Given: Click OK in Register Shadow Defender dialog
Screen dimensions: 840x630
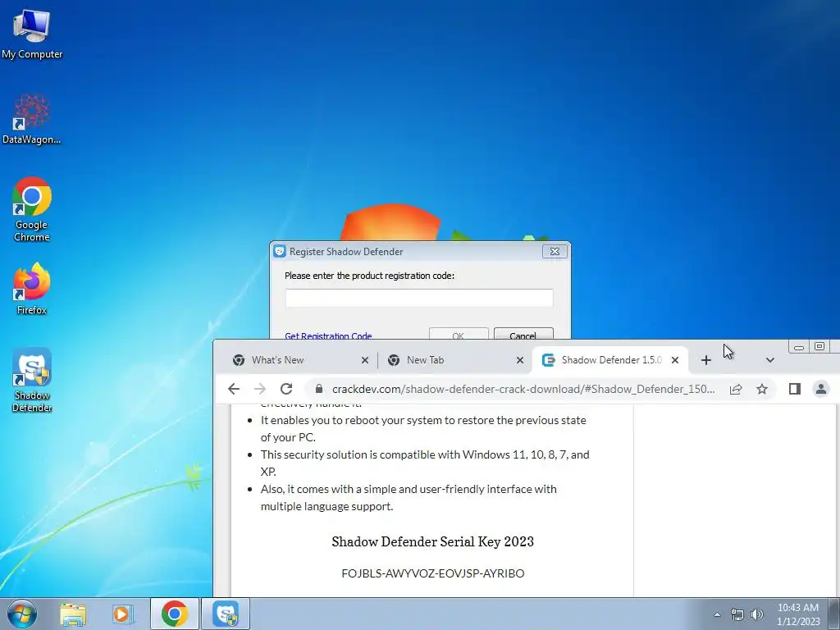Looking at the screenshot, I should pyautogui.click(x=459, y=334).
